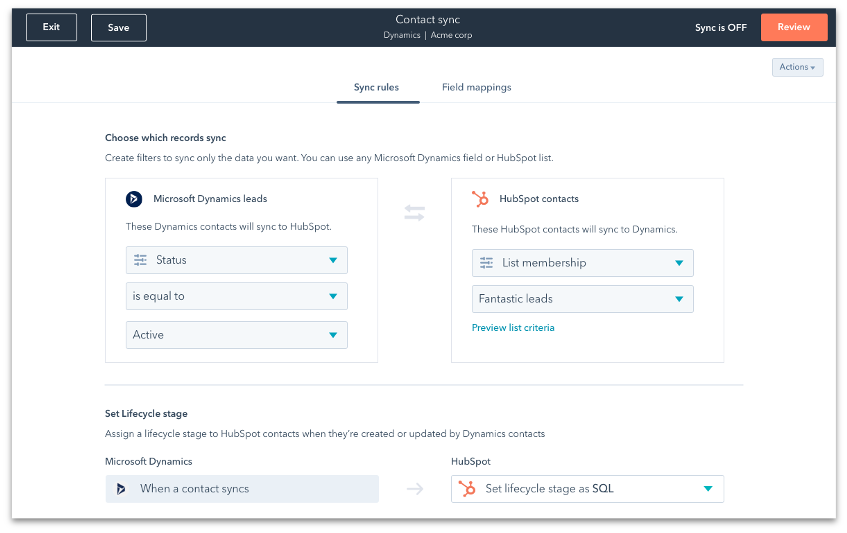Click the 'Contact sync' header title
Image resolution: width=847 pixels, height=533 pixels.
pyautogui.click(x=427, y=19)
